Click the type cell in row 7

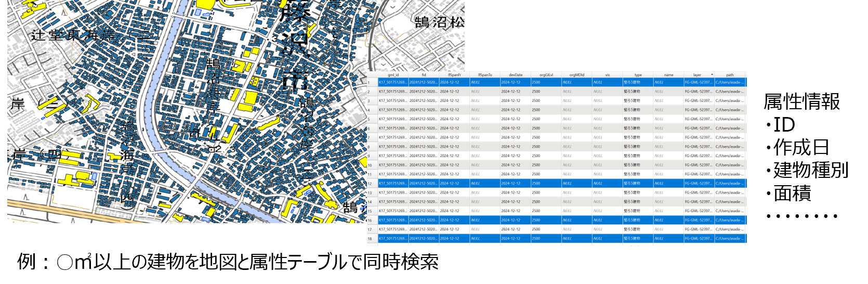point(638,138)
